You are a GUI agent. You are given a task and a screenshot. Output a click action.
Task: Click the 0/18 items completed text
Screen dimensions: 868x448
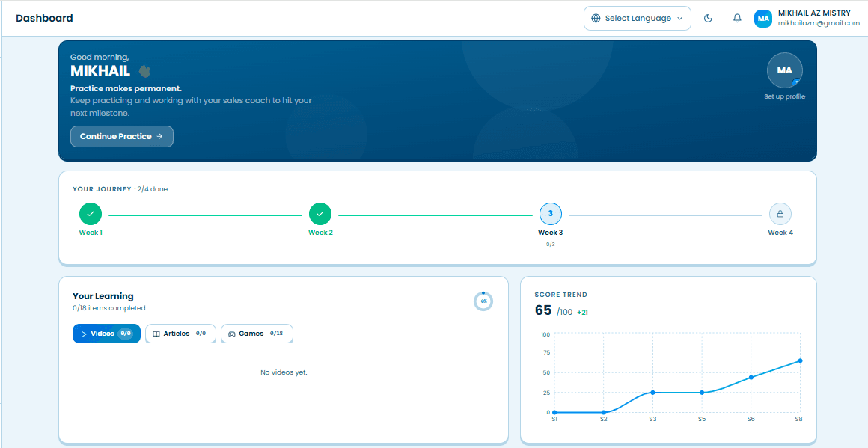pyautogui.click(x=109, y=308)
